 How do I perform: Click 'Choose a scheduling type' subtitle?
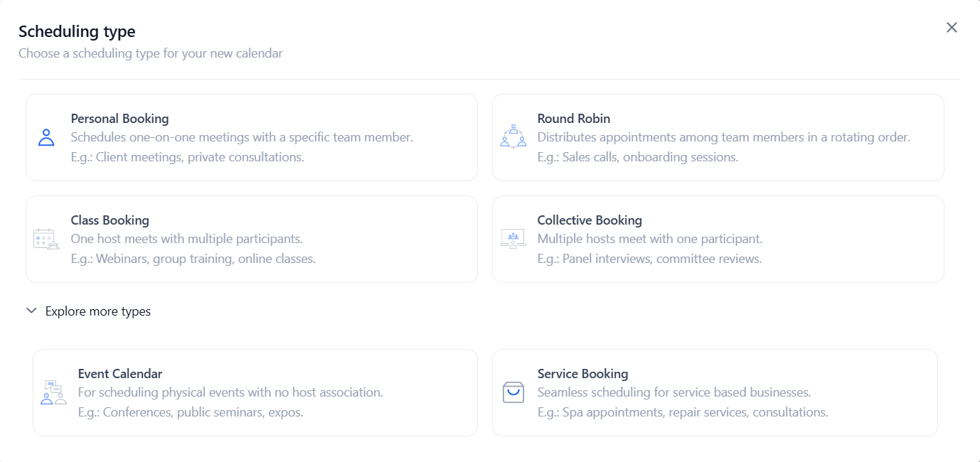click(151, 53)
